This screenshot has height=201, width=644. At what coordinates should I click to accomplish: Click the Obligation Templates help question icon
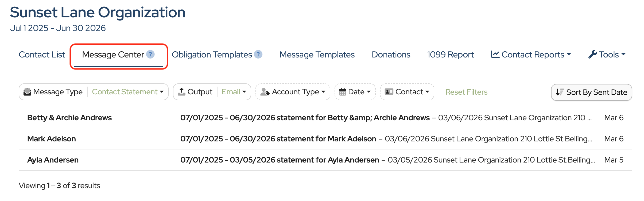point(258,55)
